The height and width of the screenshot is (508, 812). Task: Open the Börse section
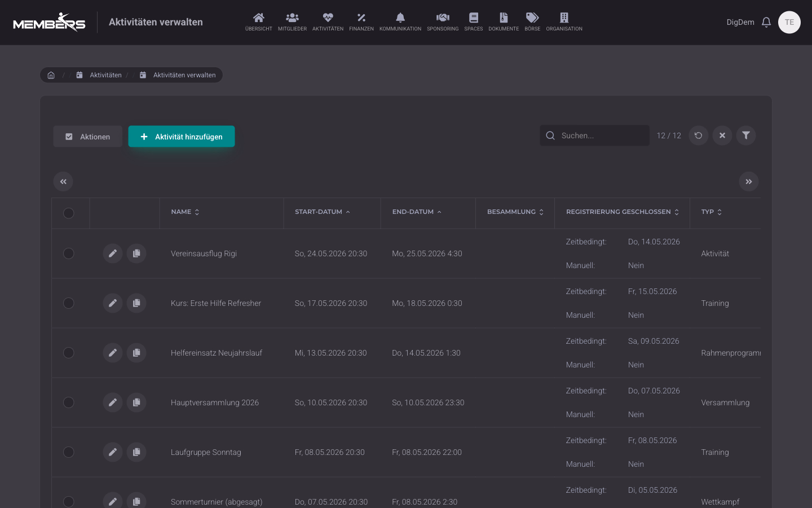[x=532, y=22]
